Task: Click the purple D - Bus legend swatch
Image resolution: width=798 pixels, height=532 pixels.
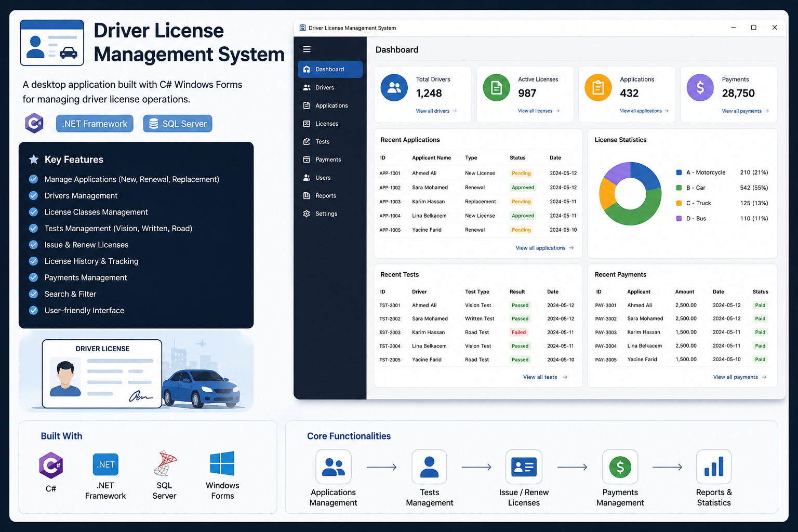Action: pos(679,219)
